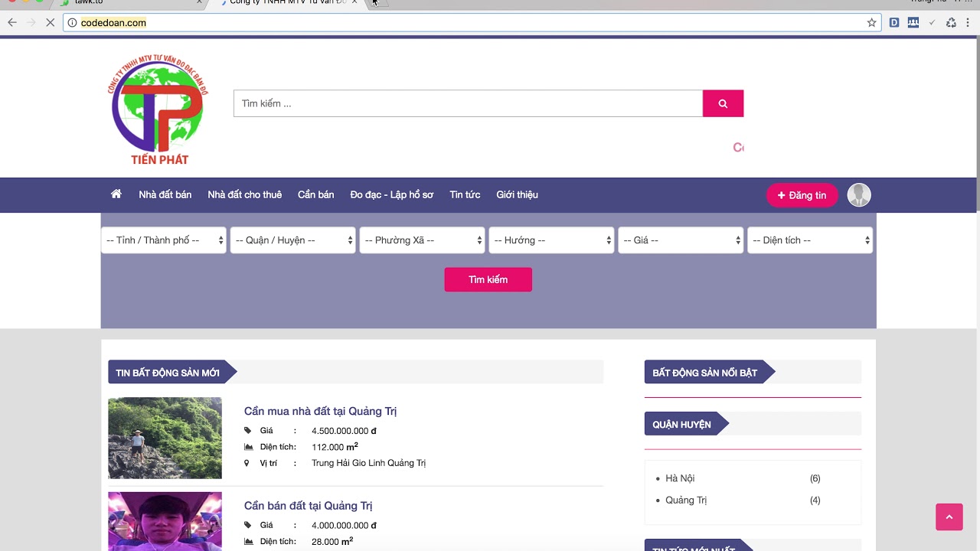980x551 pixels.
Task: Click the scroll-to-top arrow button
Action: [x=949, y=517]
